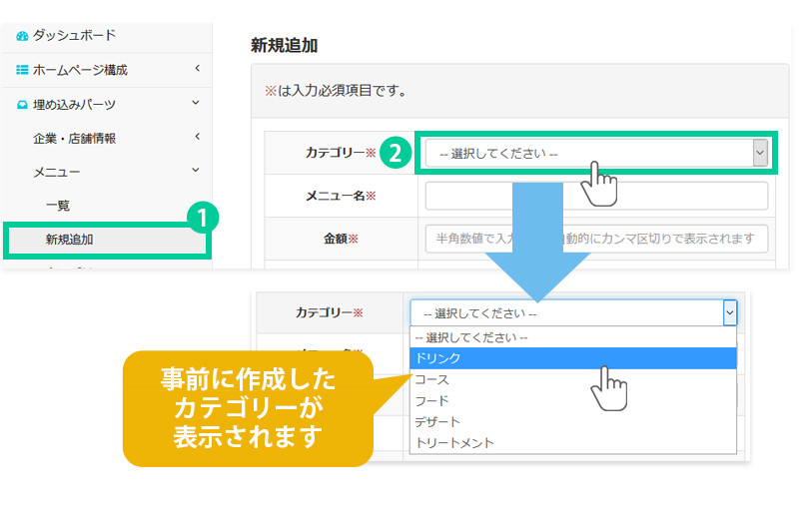This screenshot has width=799, height=532.
Task: Select 新規追加 in the sidebar
Action: tap(70, 240)
